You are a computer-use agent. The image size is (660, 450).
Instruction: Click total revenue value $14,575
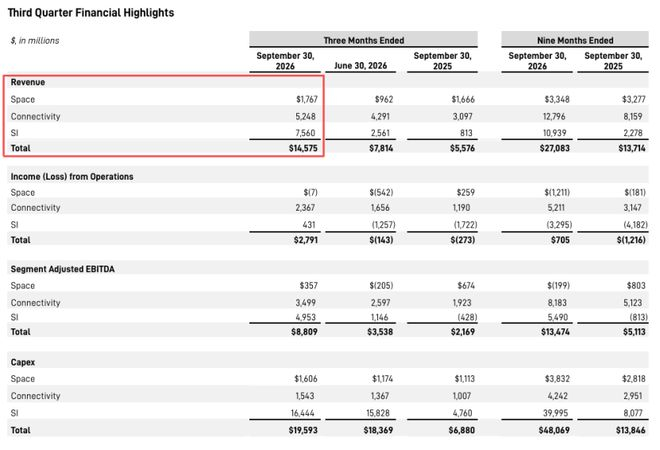click(x=303, y=148)
